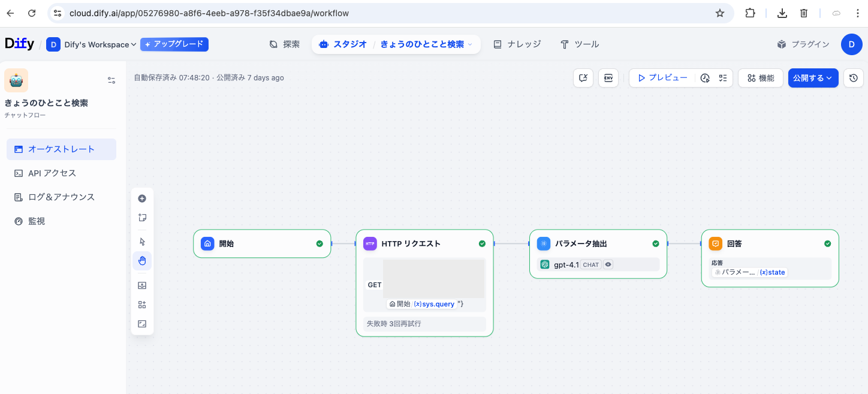Click the GET method label in HTTP node
Image resolution: width=868 pixels, height=394 pixels.
[375, 285]
